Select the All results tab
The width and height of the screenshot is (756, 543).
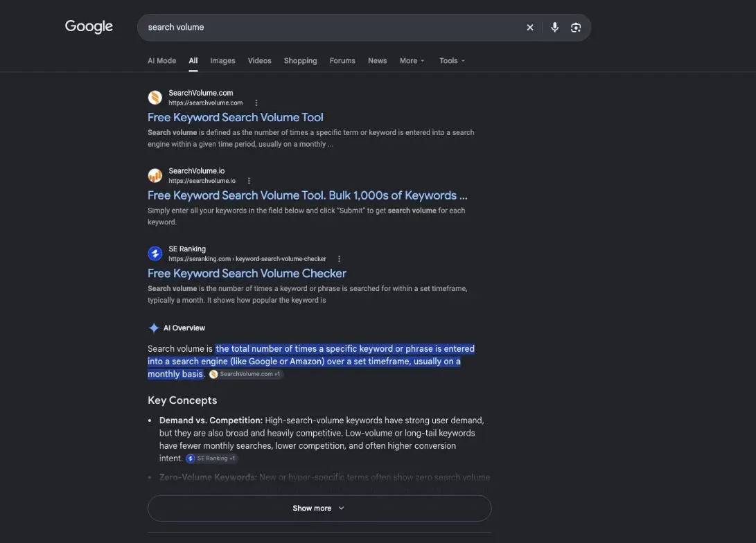(x=193, y=61)
